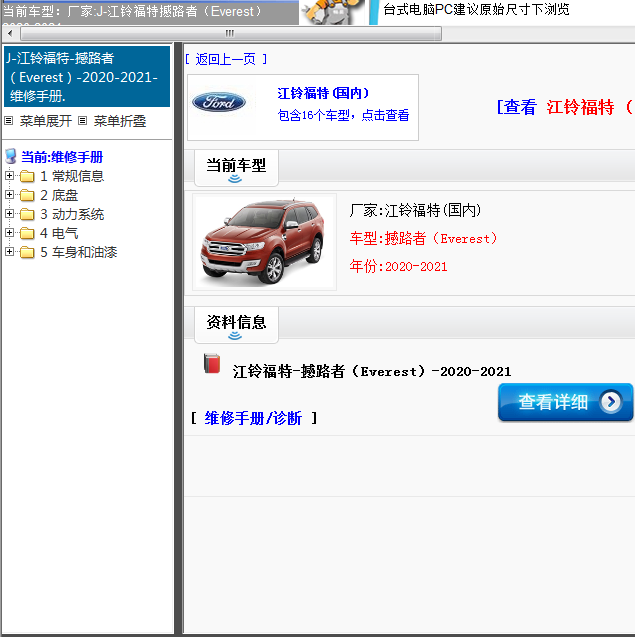Select the 当前车型 tab
Viewport: 635px width, 637px height.
pos(236,168)
